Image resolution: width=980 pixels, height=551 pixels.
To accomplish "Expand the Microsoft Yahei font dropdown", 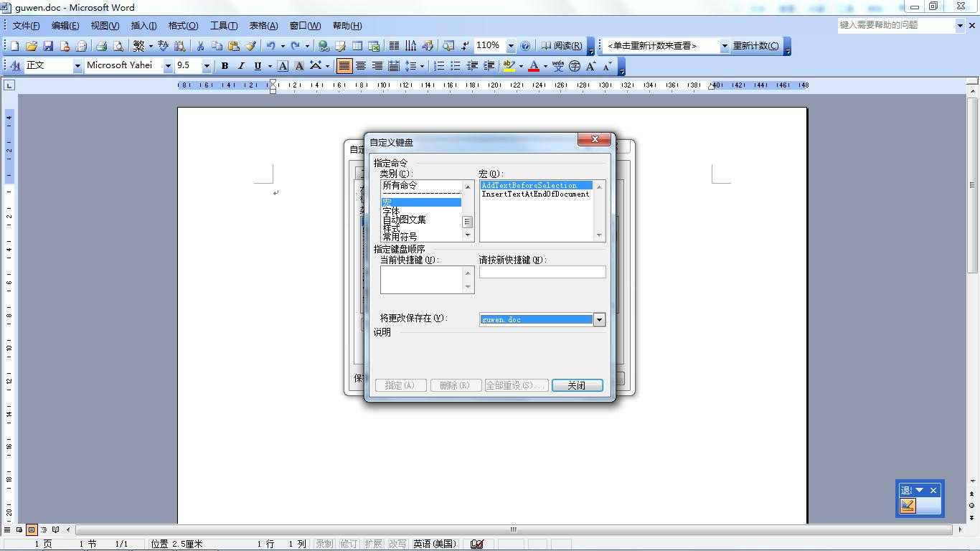I will point(168,66).
